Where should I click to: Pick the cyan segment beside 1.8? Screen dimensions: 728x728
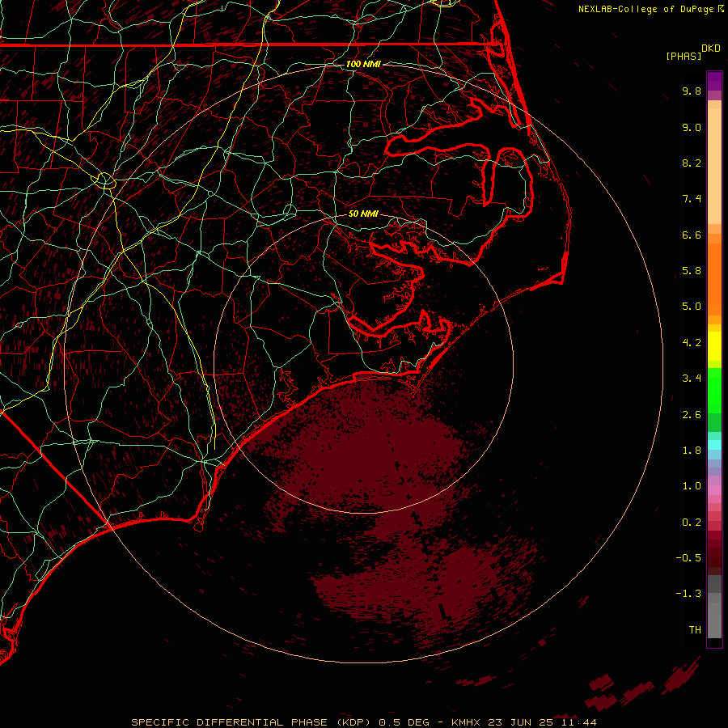pyautogui.click(x=714, y=445)
